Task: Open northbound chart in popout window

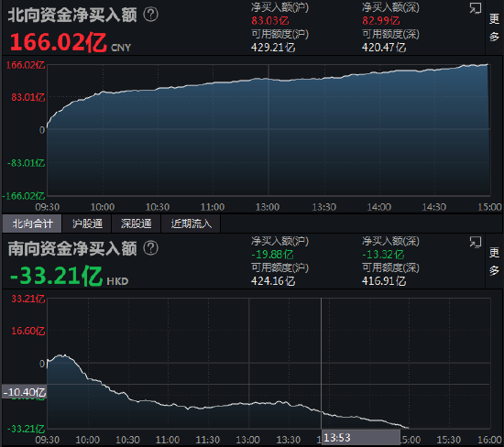Action: (x=475, y=8)
